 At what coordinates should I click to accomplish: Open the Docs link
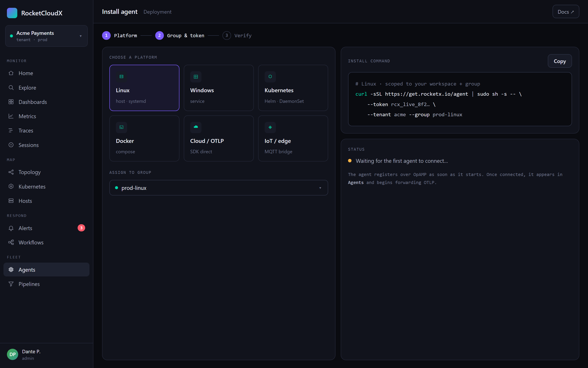tap(566, 12)
